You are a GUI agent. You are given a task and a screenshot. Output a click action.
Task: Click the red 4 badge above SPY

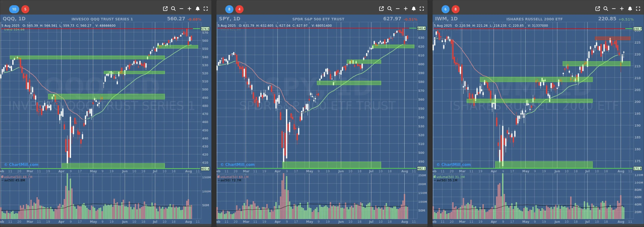[239, 9]
